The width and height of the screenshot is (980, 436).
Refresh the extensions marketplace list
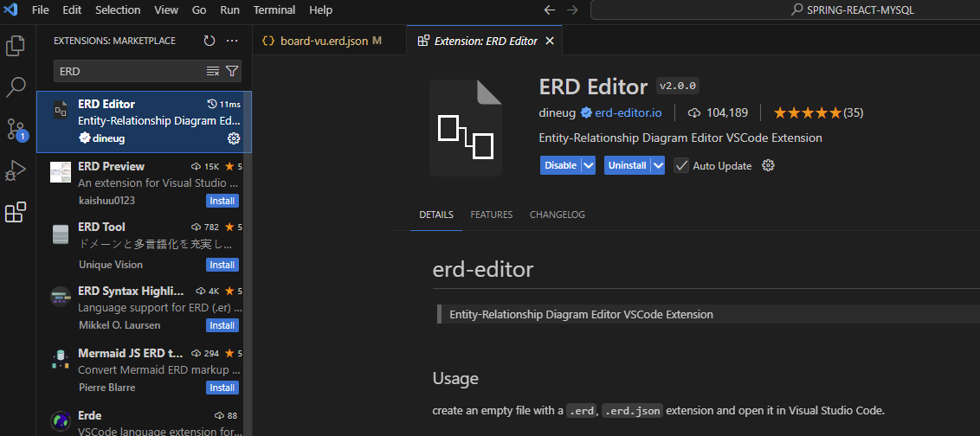pyautogui.click(x=210, y=41)
